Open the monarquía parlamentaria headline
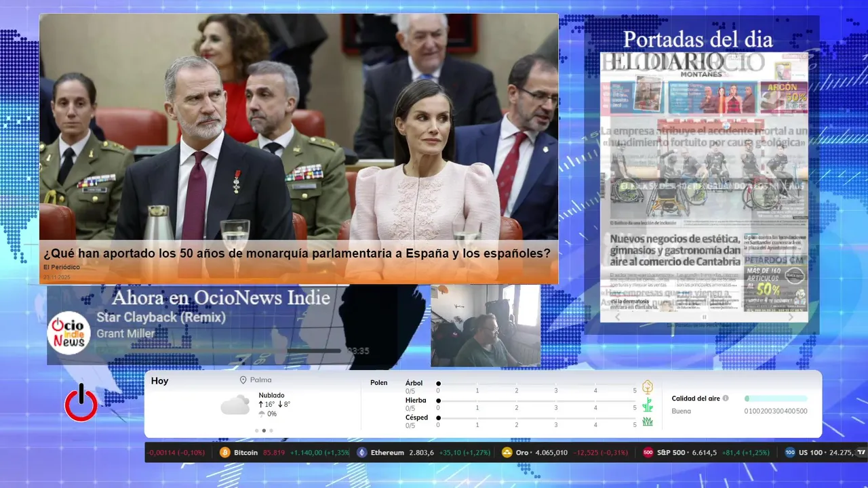Screen dimensions: 868x488 [297, 253]
